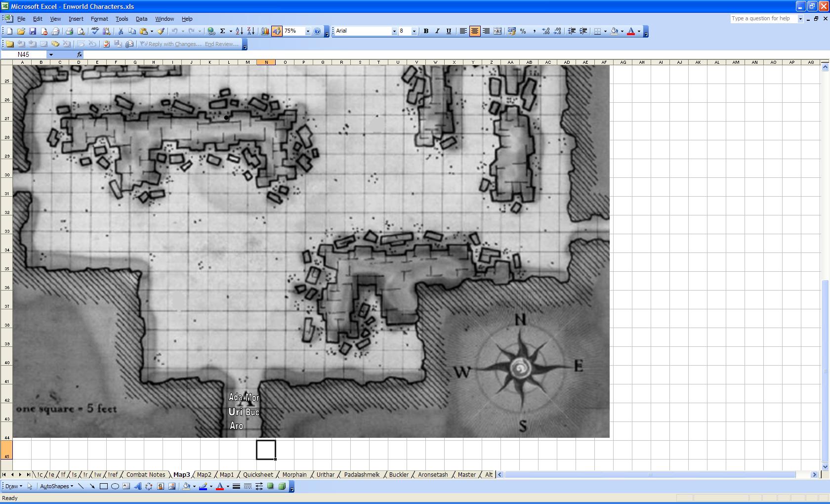Increase the cell indent
This screenshot has width=830, height=504.
click(583, 31)
